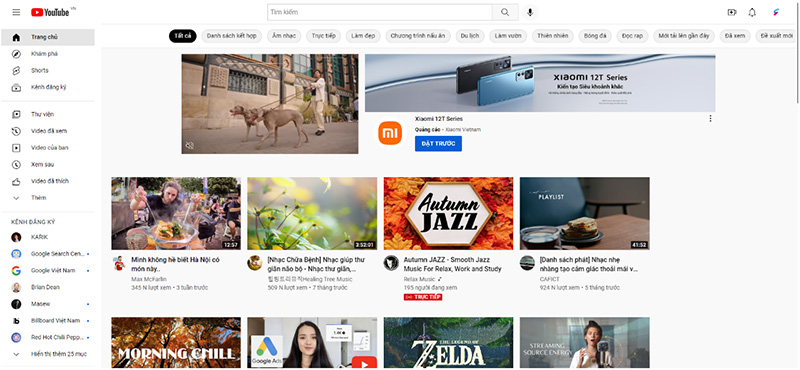Image resolution: width=800 pixels, height=370 pixels.
Task: Select the Âm nhạc filter chip
Action: click(x=284, y=36)
